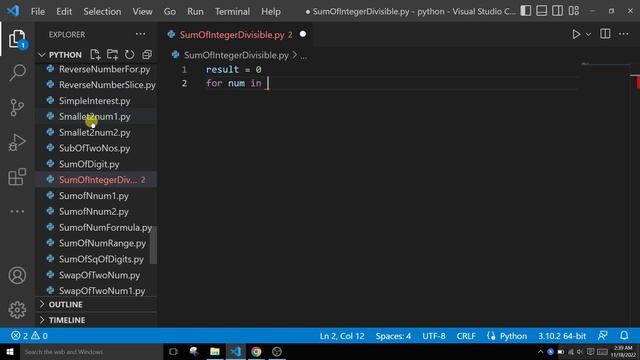Run the Python file
The height and width of the screenshot is (360, 640).
[576, 34]
